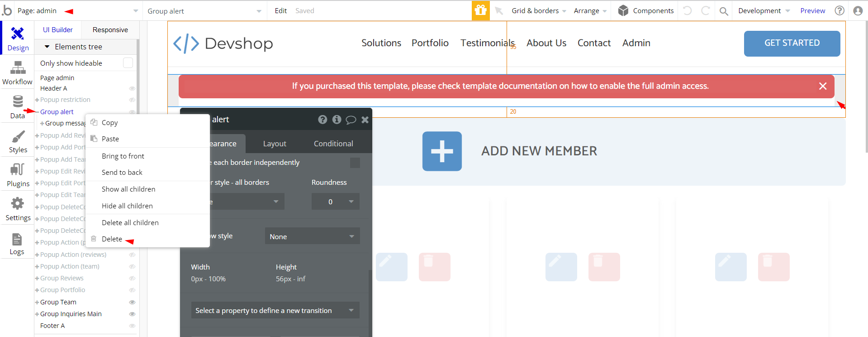Select Copy from context menu
Viewport: 868px width, 337px height.
pos(147,122)
